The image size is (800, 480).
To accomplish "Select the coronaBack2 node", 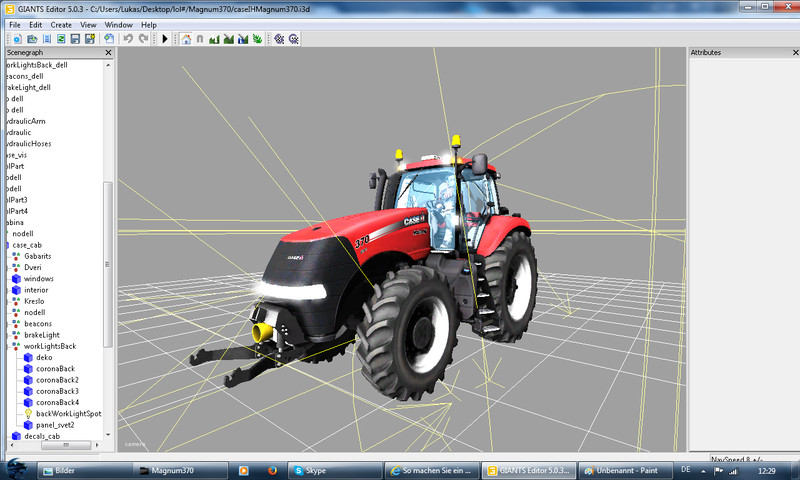I will pyautogui.click(x=57, y=380).
